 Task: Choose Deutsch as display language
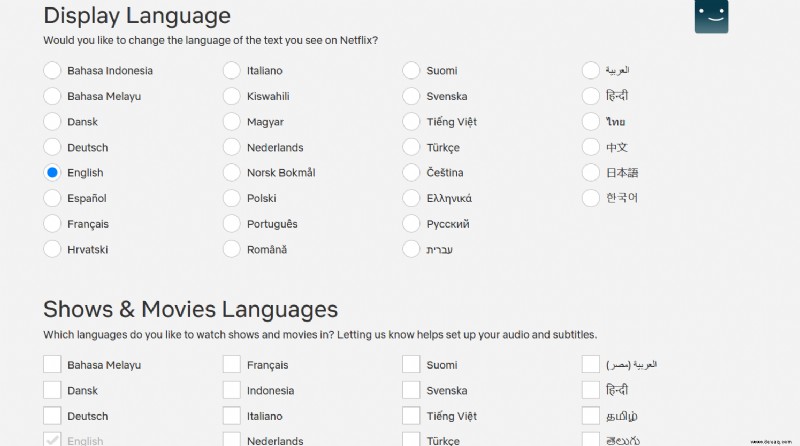52,147
